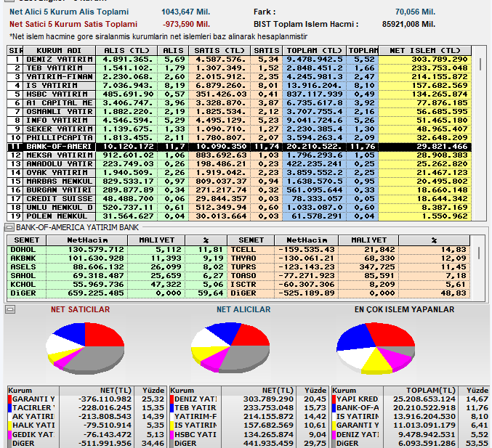This screenshot has width=492, height=448.
Task: Sort by SATIS (TL) column header
Action: (x=219, y=51)
